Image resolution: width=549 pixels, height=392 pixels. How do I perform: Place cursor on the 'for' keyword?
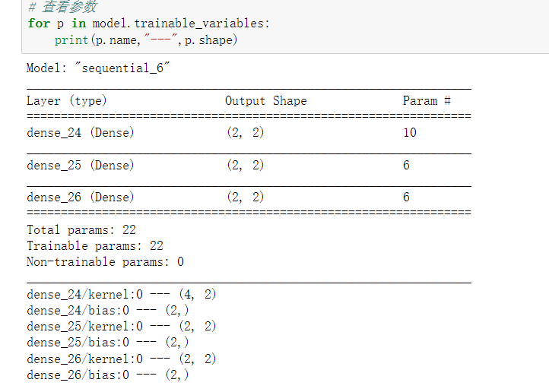point(38,24)
